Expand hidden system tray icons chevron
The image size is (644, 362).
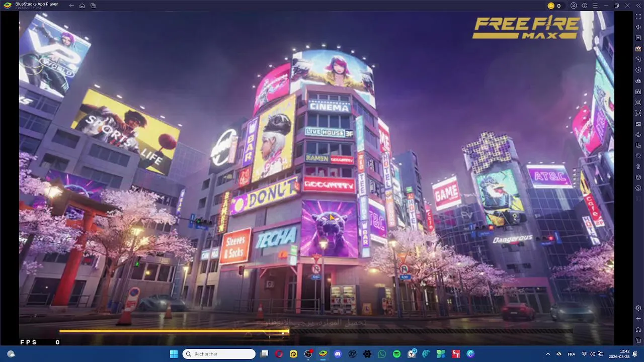click(x=548, y=354)
